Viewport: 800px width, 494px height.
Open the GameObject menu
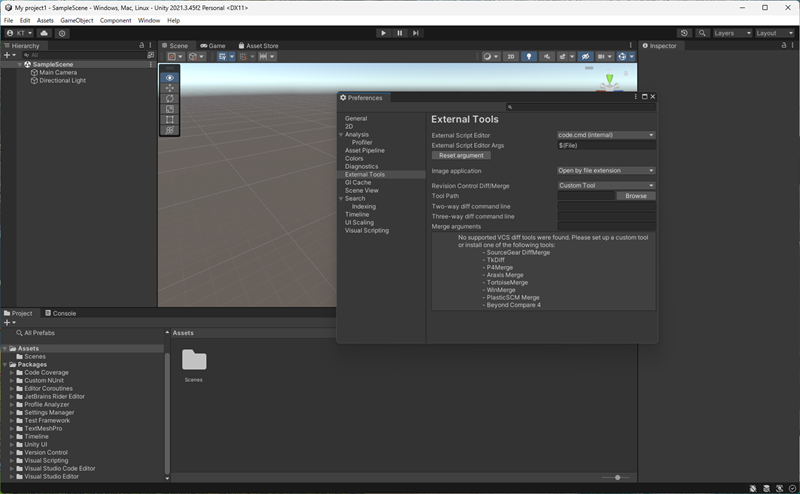click(x=77, y=20)
